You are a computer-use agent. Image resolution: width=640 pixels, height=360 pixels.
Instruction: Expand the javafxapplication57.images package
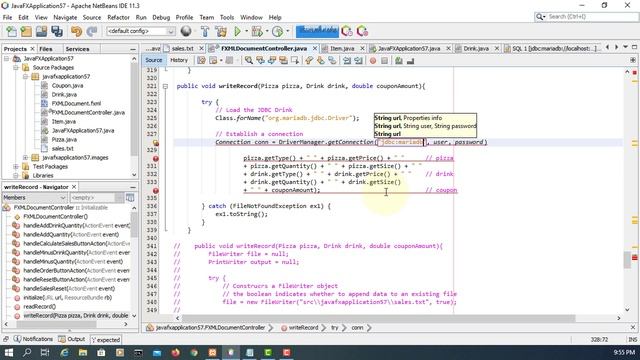tap(25, 158)
